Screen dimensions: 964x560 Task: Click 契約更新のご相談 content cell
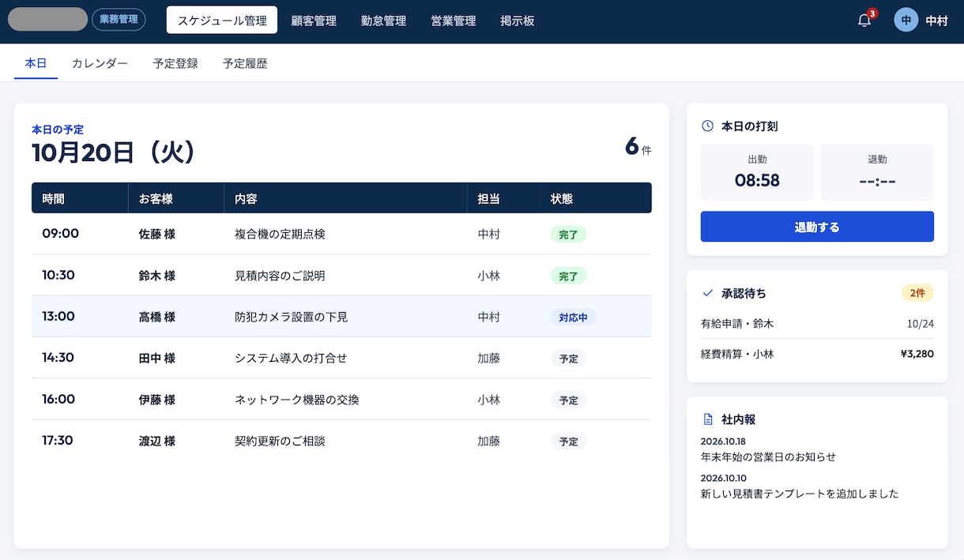point(280,441)
